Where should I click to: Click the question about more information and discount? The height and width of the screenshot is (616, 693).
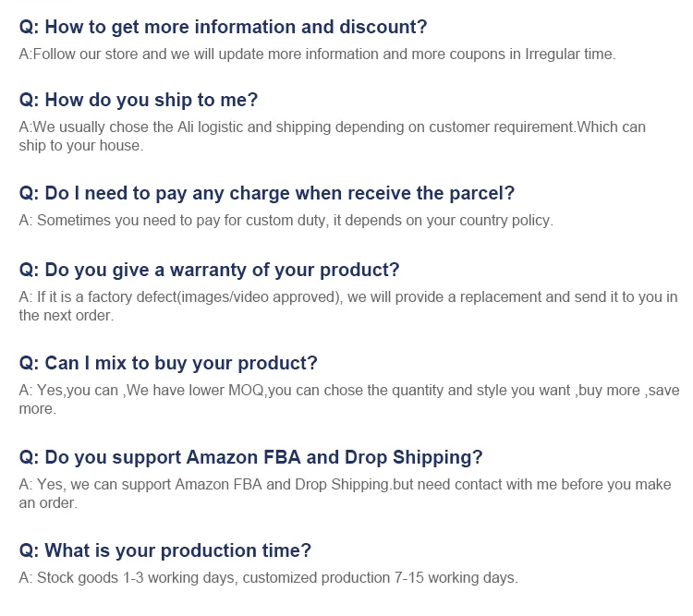223,27
